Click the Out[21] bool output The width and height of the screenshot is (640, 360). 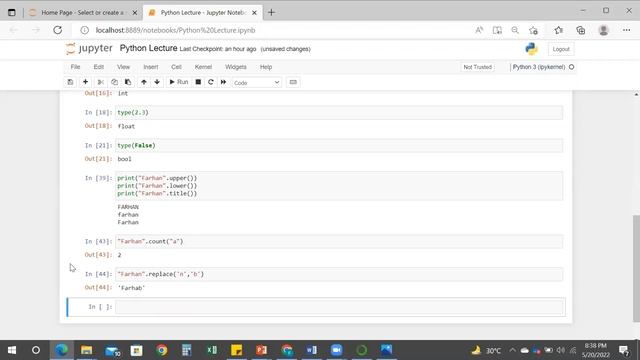124,159
